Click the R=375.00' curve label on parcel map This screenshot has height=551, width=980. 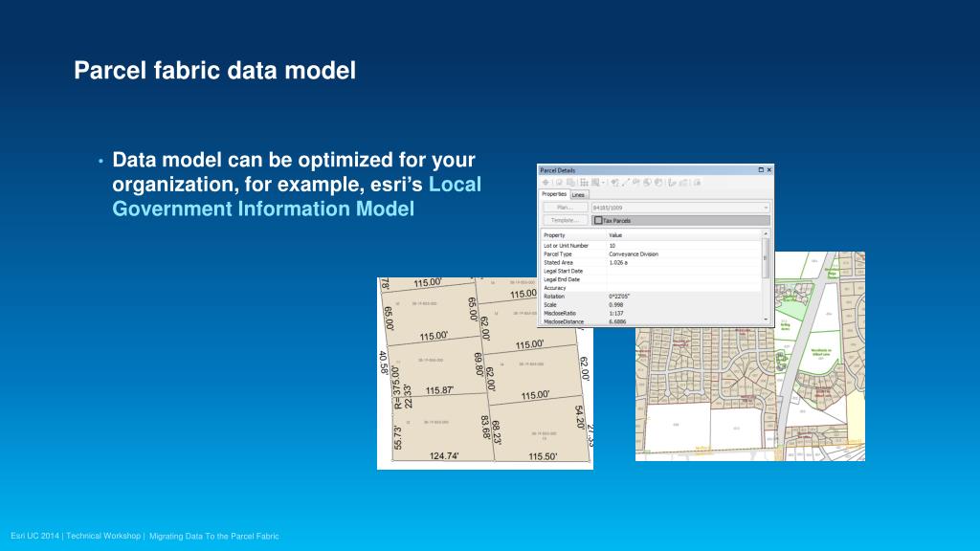pos(396,388)
